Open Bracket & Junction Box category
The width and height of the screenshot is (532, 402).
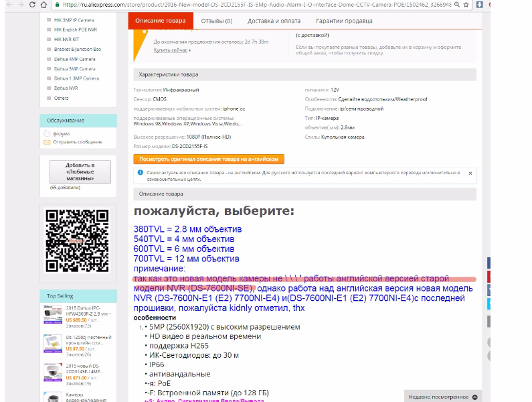pos(78,50)
